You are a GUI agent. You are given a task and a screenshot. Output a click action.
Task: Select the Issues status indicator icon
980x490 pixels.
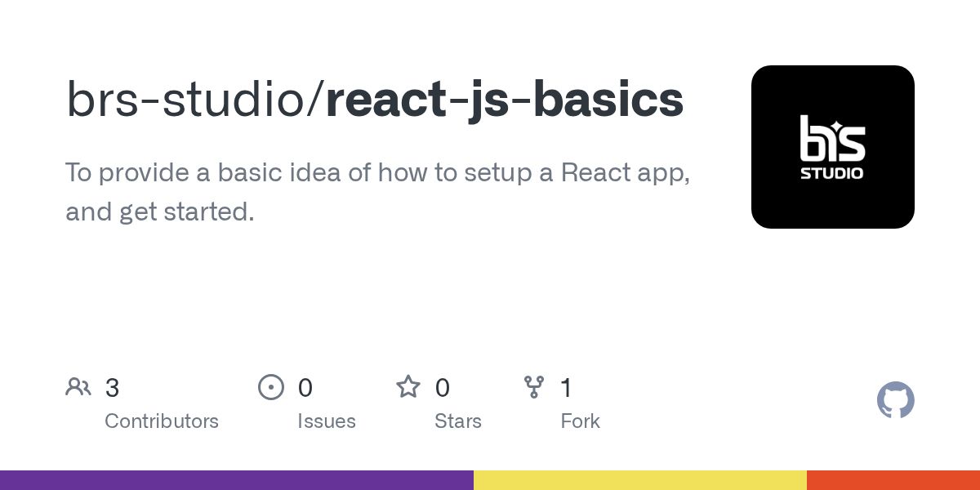(x=272, y=387)
